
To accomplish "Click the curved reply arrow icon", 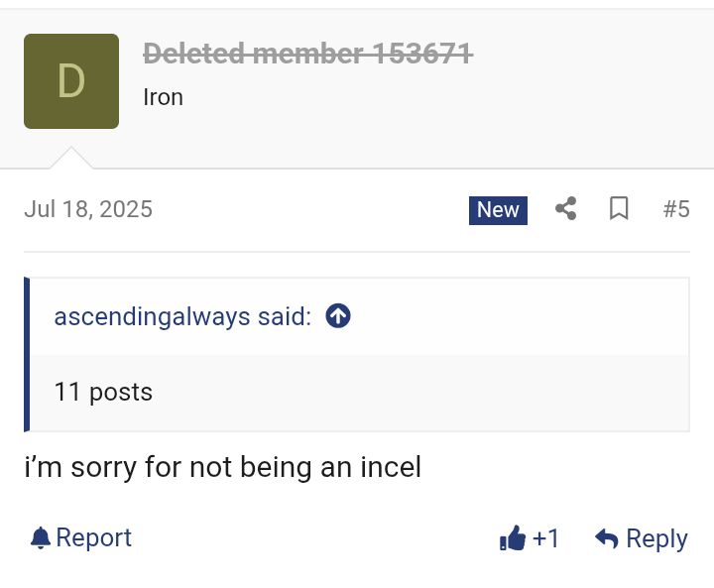I will pyautogui.click(x=607, y=538).
